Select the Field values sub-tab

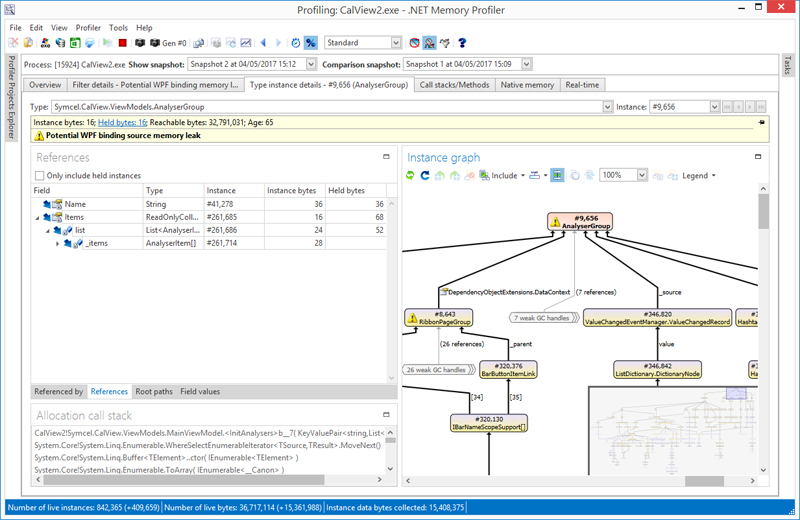click(200, 391)
